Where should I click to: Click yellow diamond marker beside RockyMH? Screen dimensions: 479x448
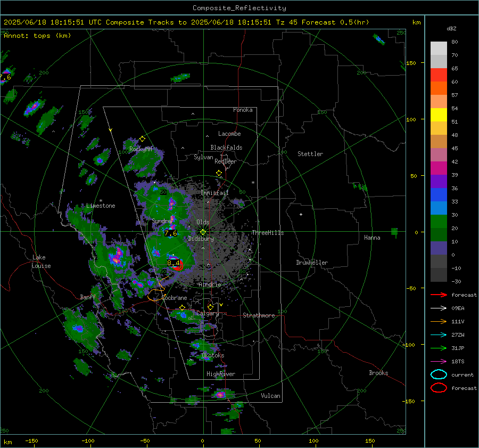click(x=142, y=139)
